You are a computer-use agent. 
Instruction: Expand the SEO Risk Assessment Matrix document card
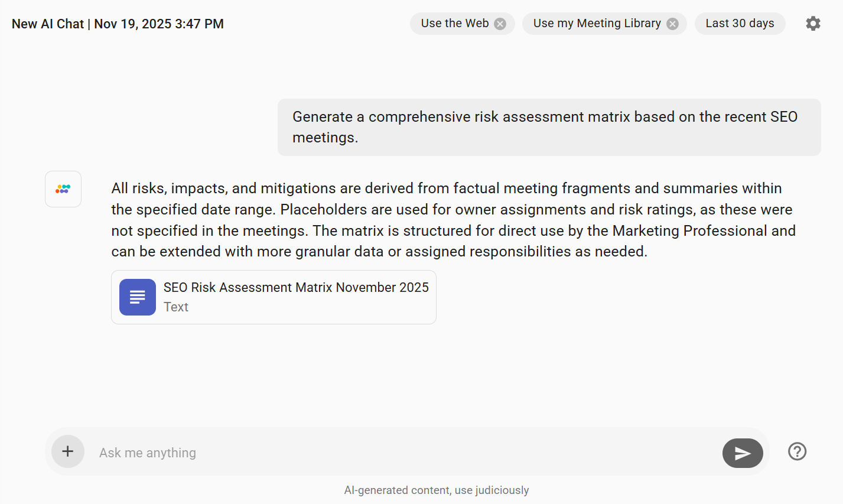274,297
